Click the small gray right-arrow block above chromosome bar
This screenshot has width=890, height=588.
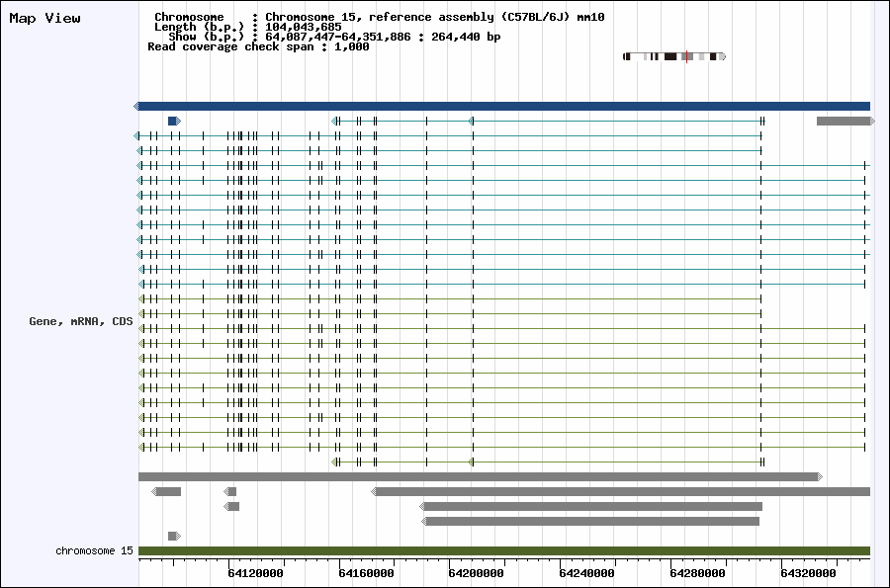pos(174,536)
